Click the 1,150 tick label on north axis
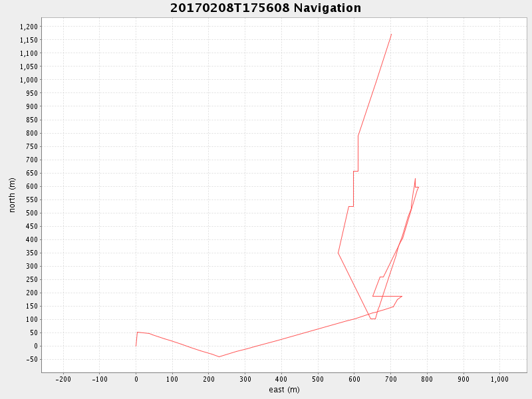 [31, 40]
